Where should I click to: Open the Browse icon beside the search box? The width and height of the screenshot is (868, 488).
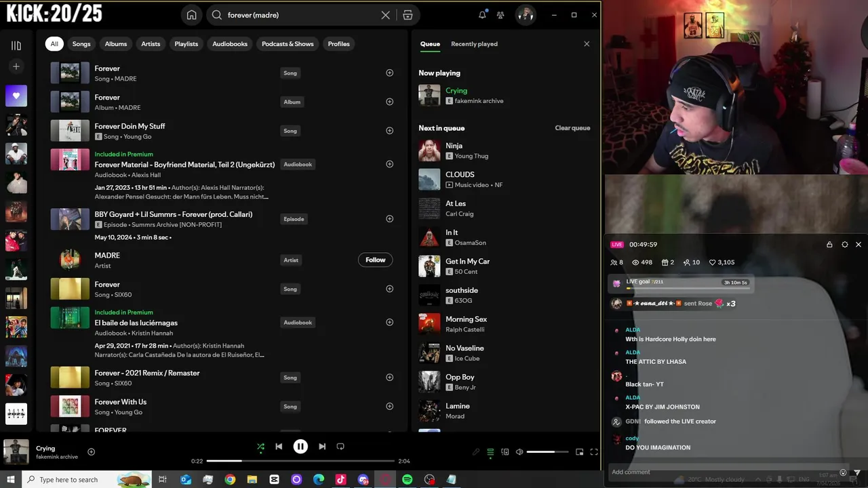point(408,15)
